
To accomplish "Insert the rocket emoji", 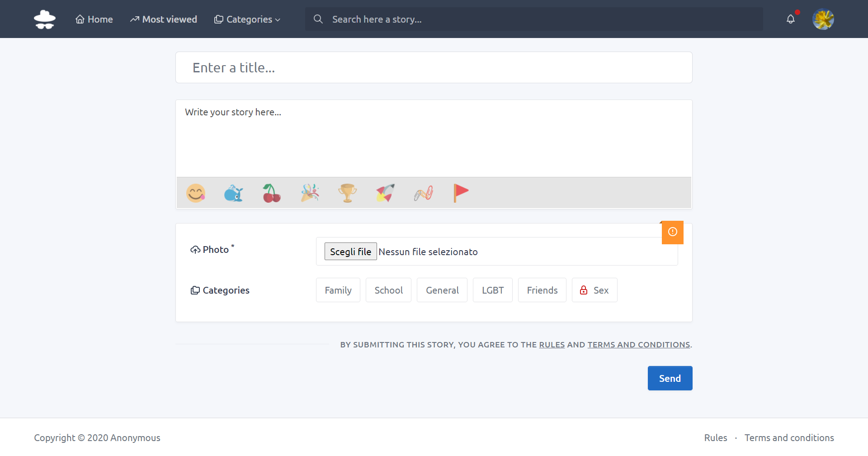I will pyautogui.click(x=385, y=193).
